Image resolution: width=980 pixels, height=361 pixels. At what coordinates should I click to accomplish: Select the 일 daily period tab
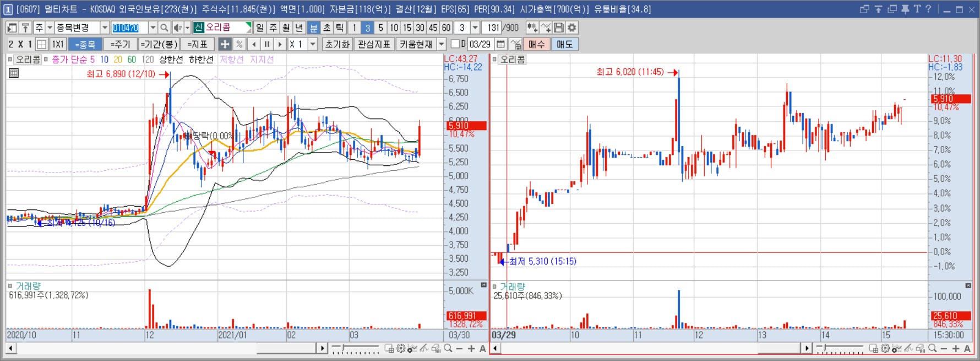pos(260,28)
